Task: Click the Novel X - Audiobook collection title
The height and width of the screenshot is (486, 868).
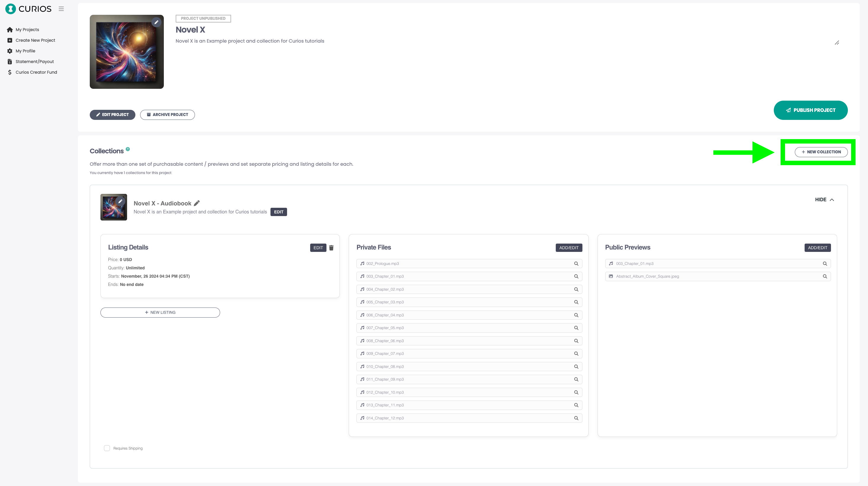Action: 162,203
